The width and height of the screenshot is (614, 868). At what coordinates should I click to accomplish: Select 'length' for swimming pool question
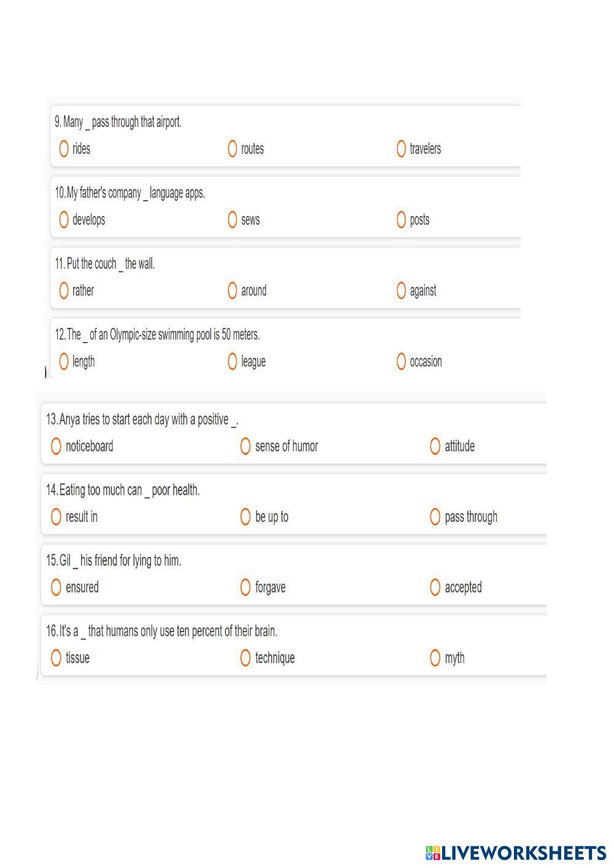point(64,362)
